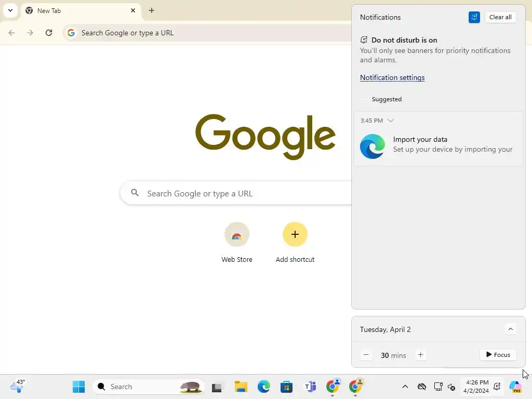
Task: Open the weather widget showing 43°
Action: [x=18, y=386]
